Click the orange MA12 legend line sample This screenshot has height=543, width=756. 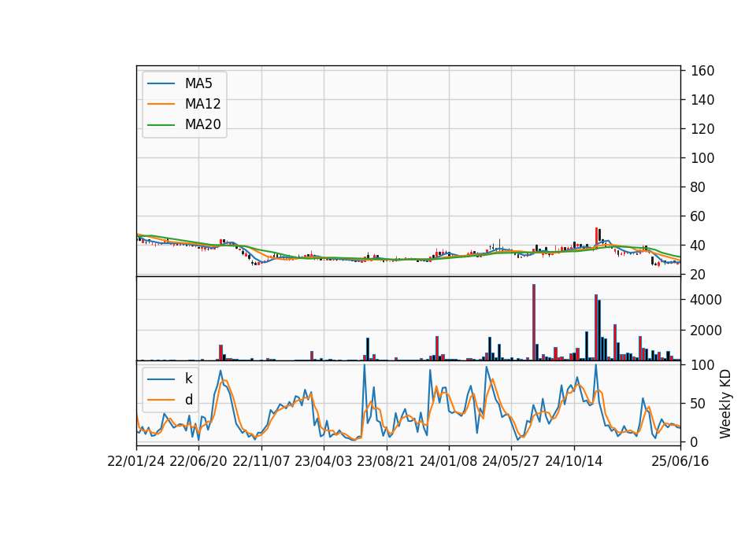[161, 104]
